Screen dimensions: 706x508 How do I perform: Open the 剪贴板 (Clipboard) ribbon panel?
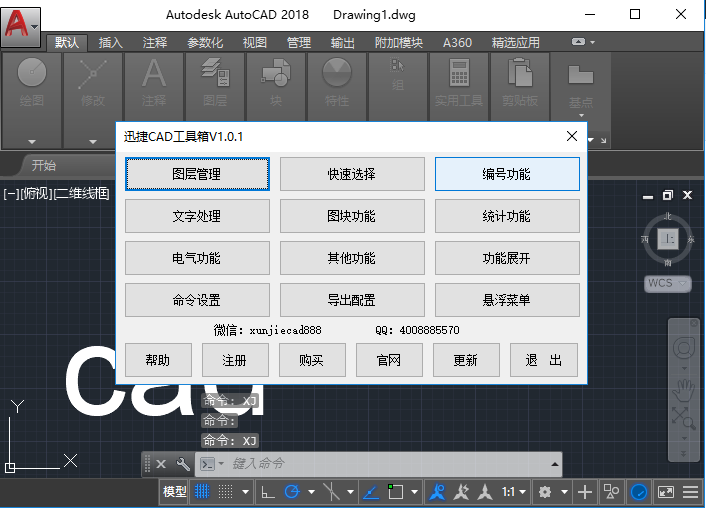[520, 81]
